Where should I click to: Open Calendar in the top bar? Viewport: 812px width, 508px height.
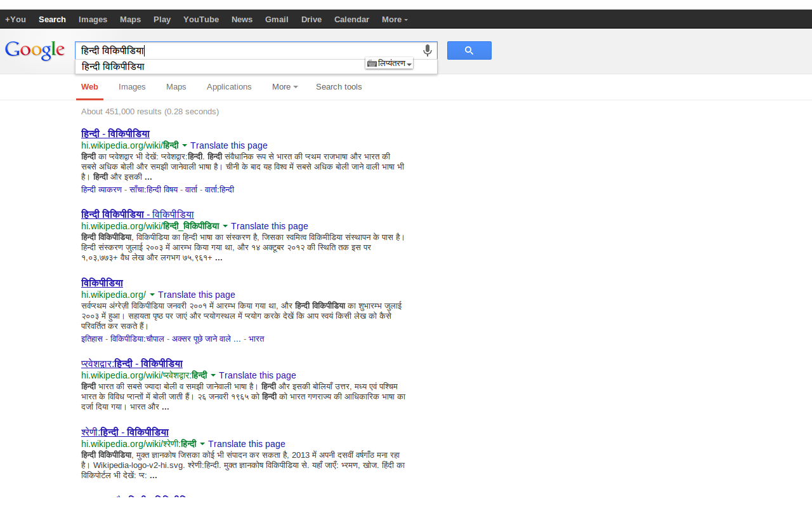pos(351,20)
